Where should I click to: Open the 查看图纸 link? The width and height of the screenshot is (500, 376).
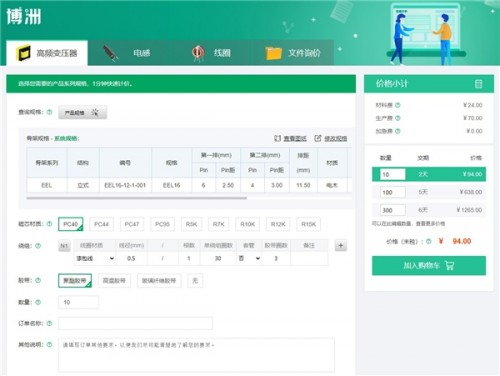point(290,138)
